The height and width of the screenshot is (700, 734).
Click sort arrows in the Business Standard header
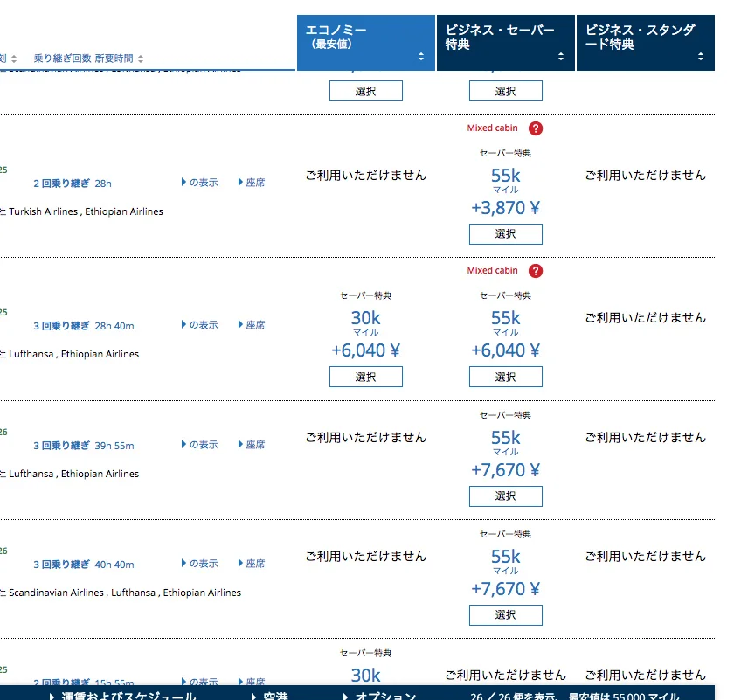700,57
